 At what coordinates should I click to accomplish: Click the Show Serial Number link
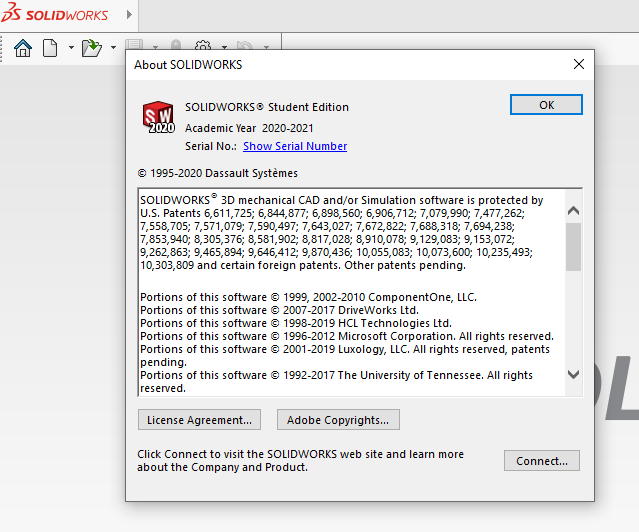(x=295, y=146)
